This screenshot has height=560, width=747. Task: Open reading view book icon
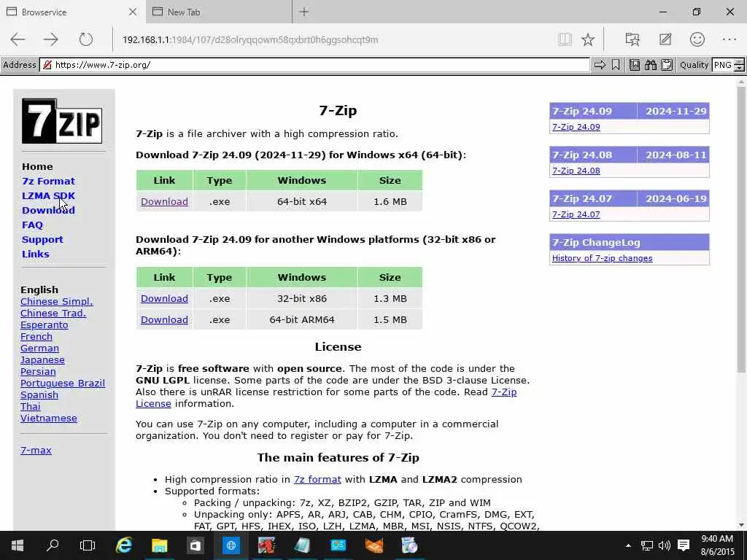pos(565,39)
